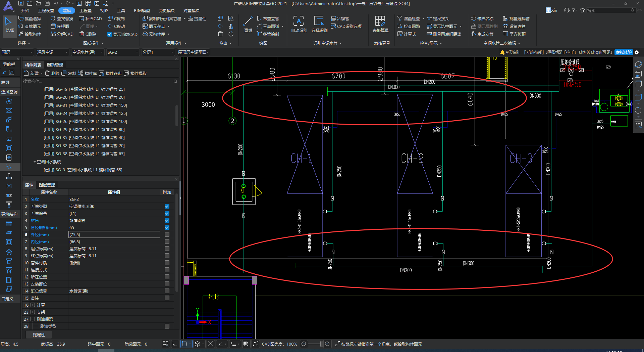644x352 pixels.
Task: Click the 测量两点间距离 tool
Action: 444,34
